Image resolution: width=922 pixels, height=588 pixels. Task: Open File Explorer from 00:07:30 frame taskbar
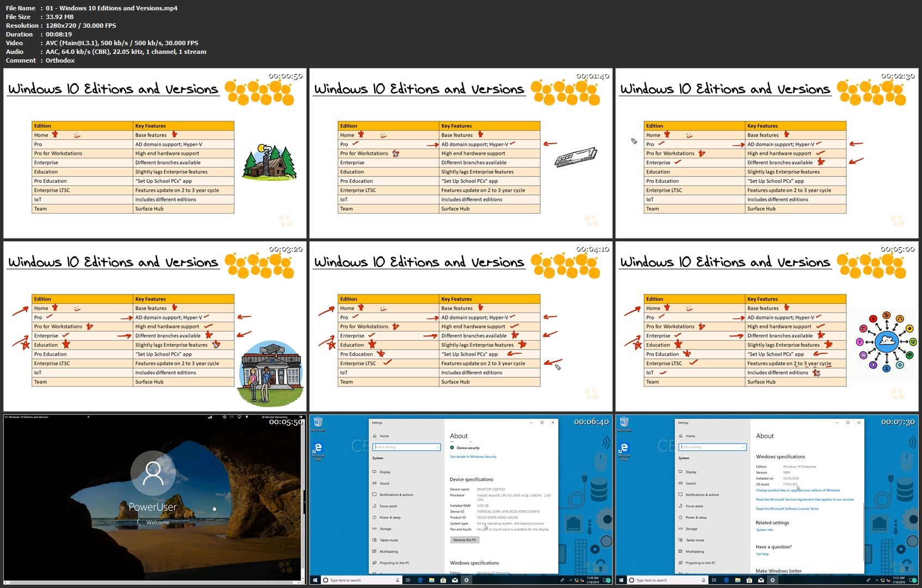(x=737, y=580)
